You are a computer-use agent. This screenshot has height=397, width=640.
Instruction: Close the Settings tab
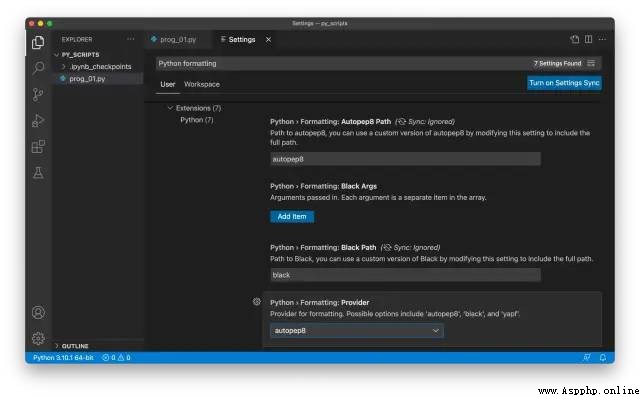268,40
